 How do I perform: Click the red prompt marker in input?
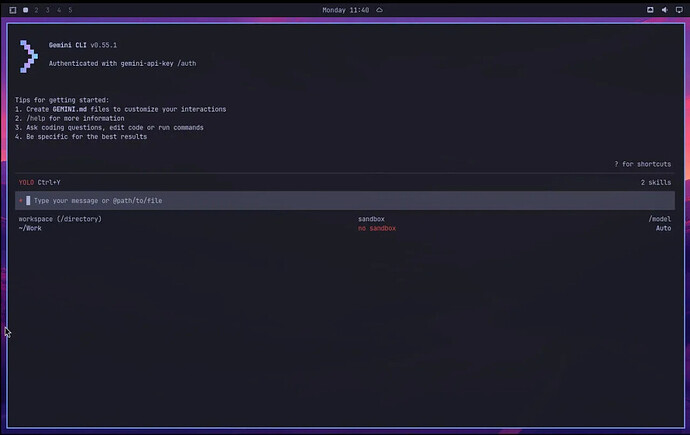pos(21,201)
